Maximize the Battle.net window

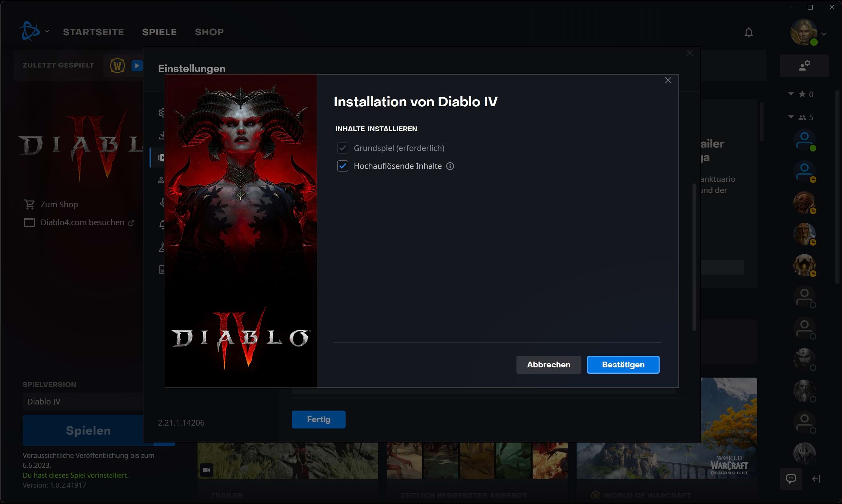point(810,7)
